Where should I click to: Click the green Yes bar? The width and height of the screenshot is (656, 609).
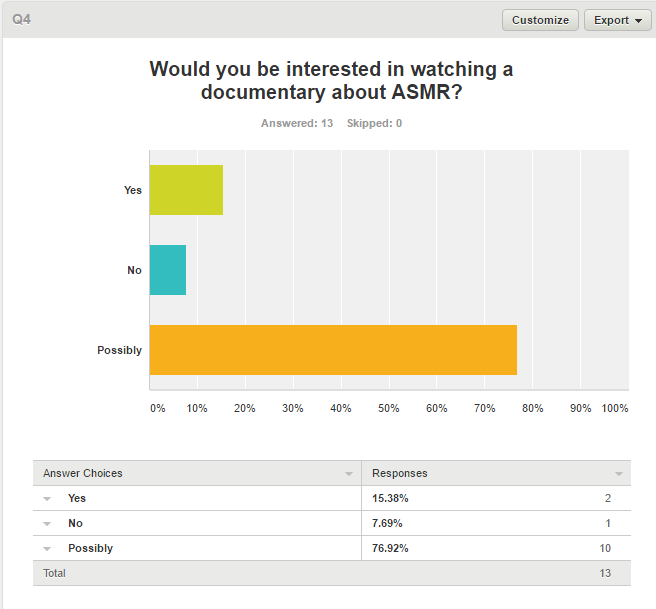pos(187,190)
